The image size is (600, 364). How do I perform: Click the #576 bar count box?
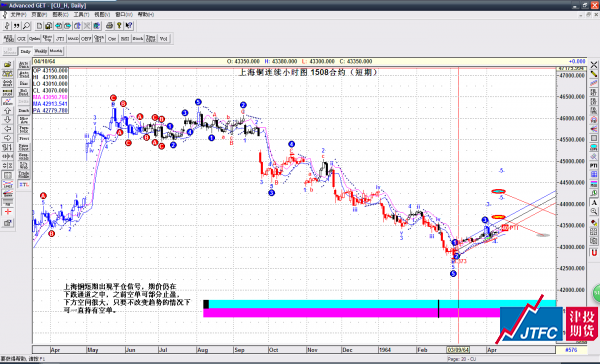[571, 350]
